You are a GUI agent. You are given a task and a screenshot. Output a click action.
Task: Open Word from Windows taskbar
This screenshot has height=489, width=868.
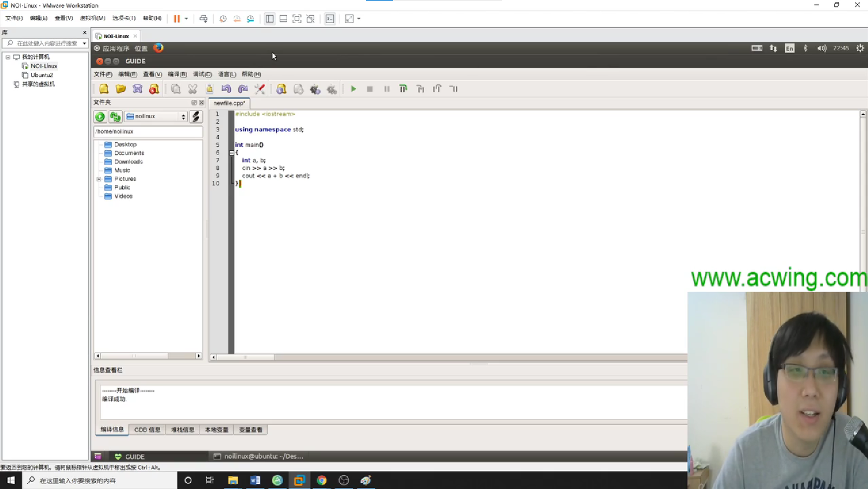[255, 480]
